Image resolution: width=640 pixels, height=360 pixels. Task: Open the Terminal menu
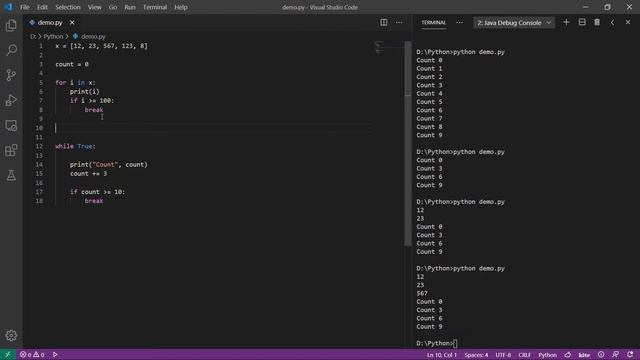point(155,7)
